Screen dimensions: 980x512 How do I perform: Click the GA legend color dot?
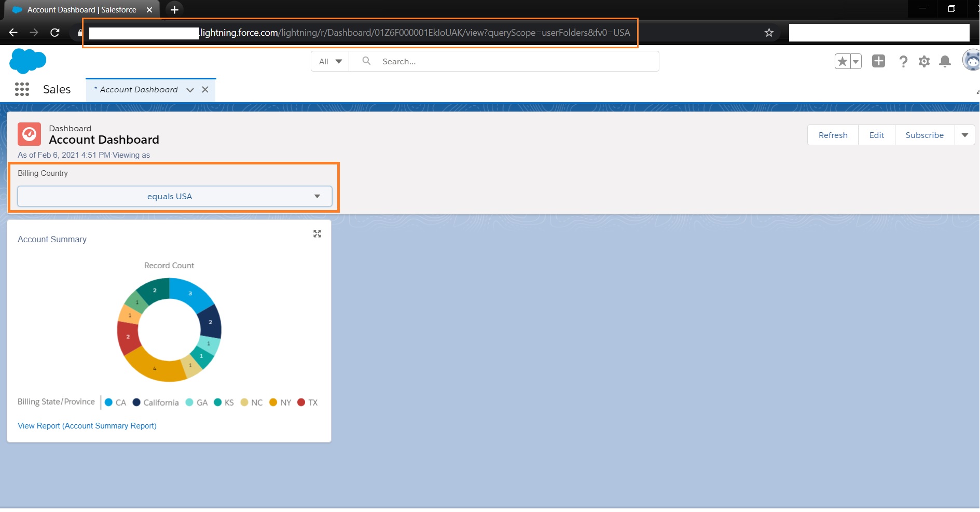tap(189, 402)
